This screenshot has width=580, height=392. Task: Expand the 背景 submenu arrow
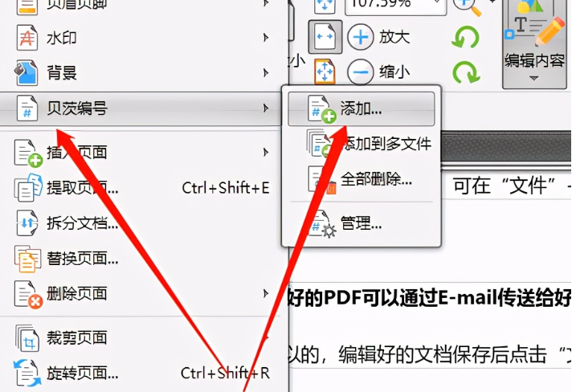pyautogui.click(x=266, y=72)
